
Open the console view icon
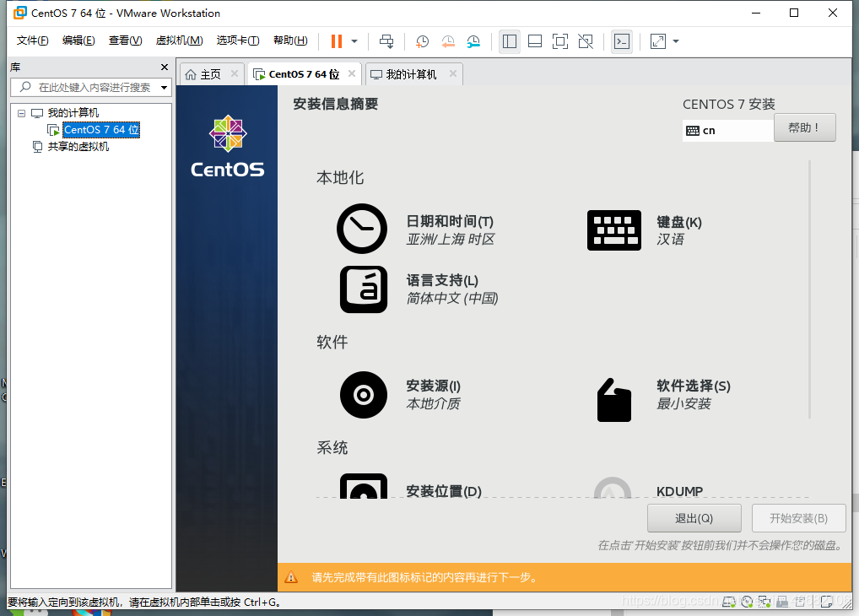622,41
